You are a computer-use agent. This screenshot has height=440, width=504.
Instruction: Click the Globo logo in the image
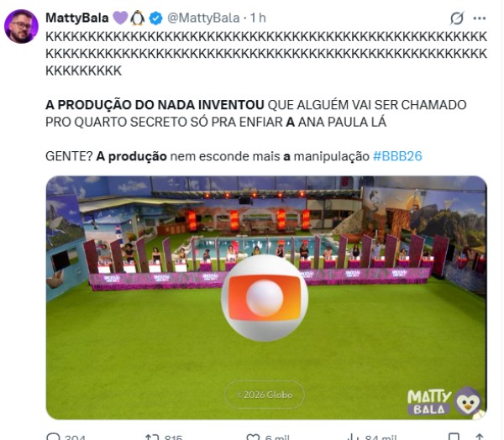pyautogui.click(x=265, y=297)
